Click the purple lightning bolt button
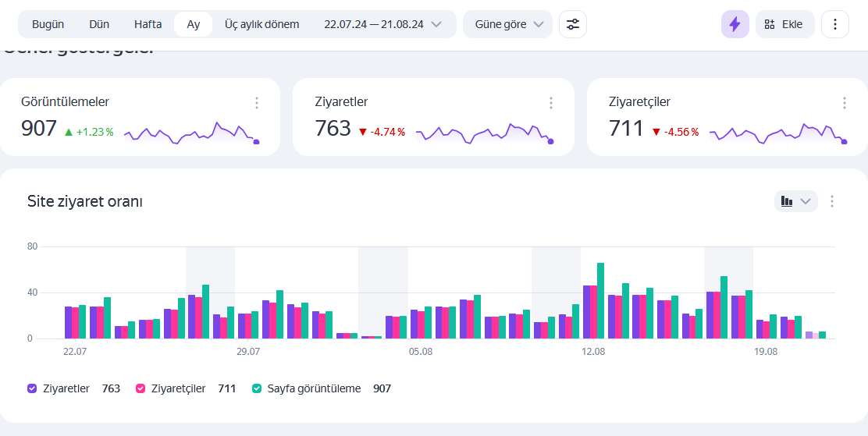 pyautogui.click(x=735, y=24)
